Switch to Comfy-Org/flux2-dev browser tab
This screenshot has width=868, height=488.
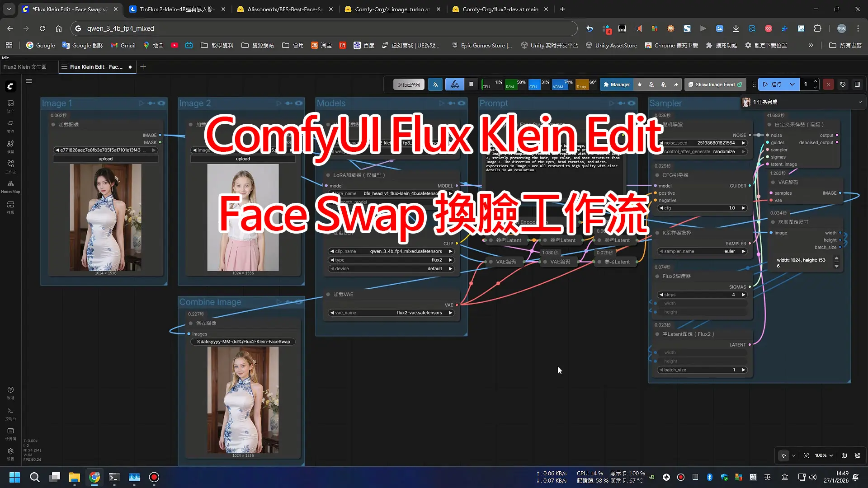[x=500, y=9]
